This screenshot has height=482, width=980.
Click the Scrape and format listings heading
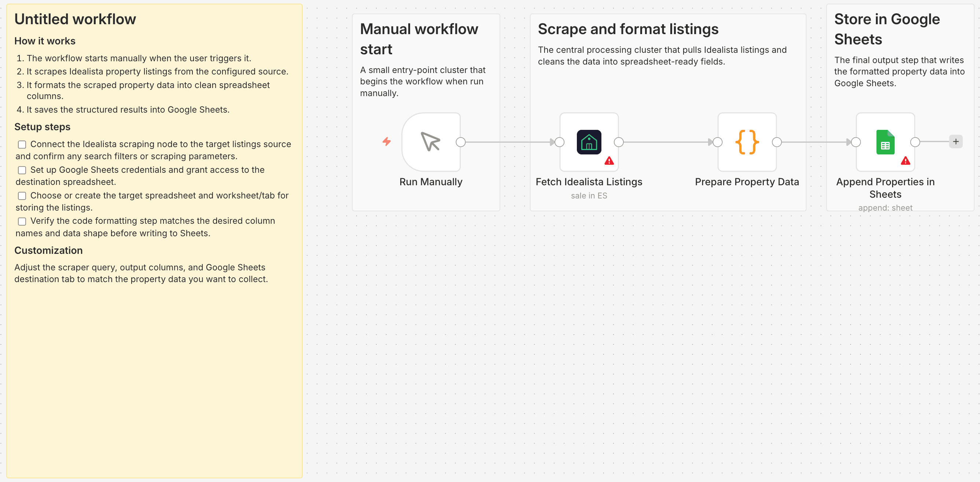pos(628,29)
